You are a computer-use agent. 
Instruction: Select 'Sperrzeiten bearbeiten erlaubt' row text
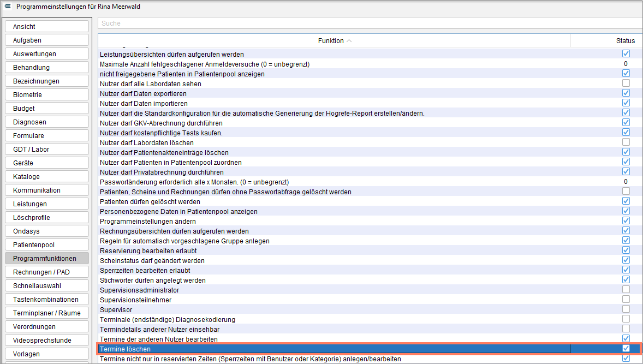click(x=145, y=271)
